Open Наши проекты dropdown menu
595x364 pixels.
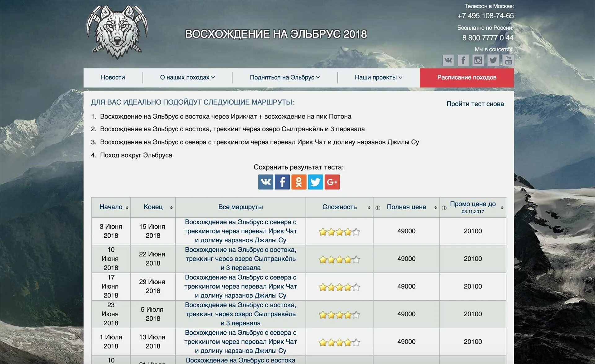[378, 78]
